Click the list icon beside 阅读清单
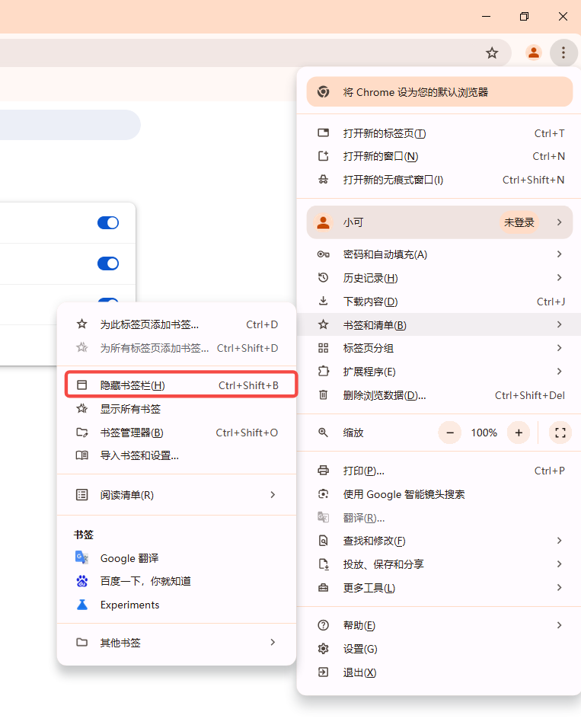The image size is (581, 728). click(x=81, y=495)
